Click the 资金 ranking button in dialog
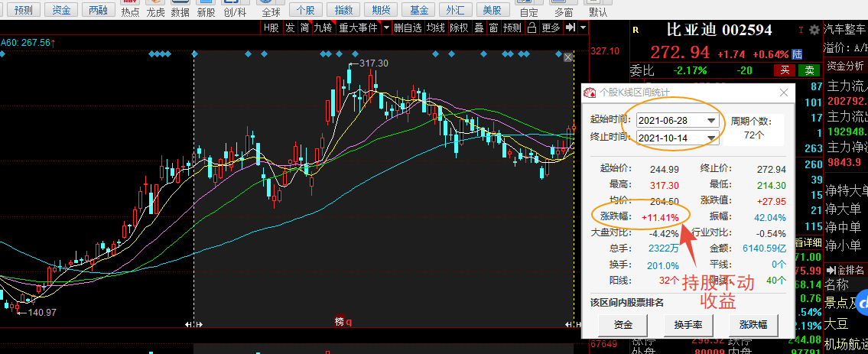Image resolution: width=868 pixels, height=354 pixels. [623, 325]
